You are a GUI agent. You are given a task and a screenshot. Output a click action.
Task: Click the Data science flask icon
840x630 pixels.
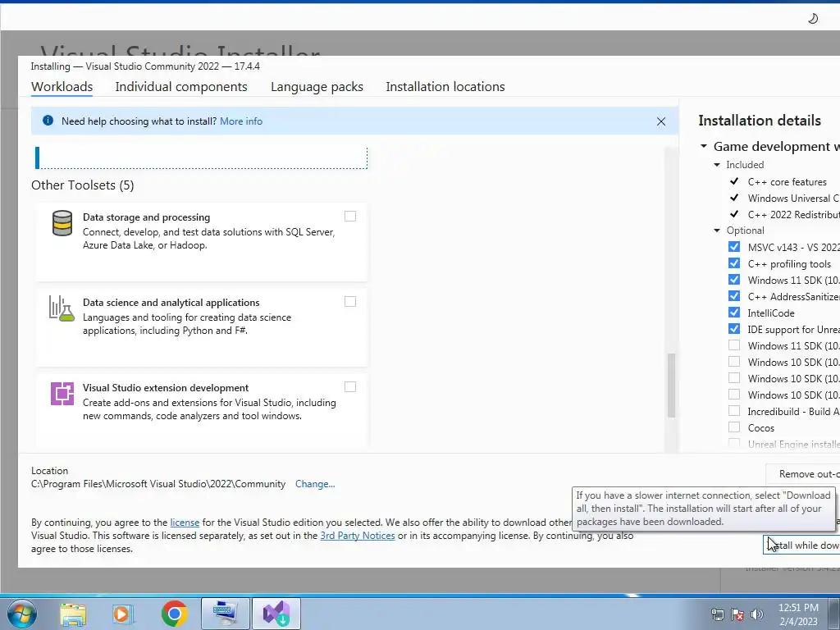coord(62,308)
